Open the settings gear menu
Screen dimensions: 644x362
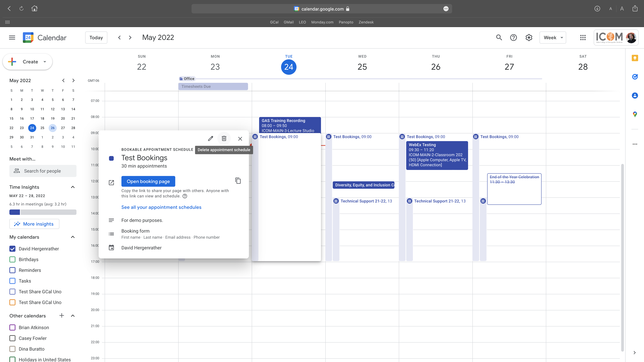pos(529,38)
